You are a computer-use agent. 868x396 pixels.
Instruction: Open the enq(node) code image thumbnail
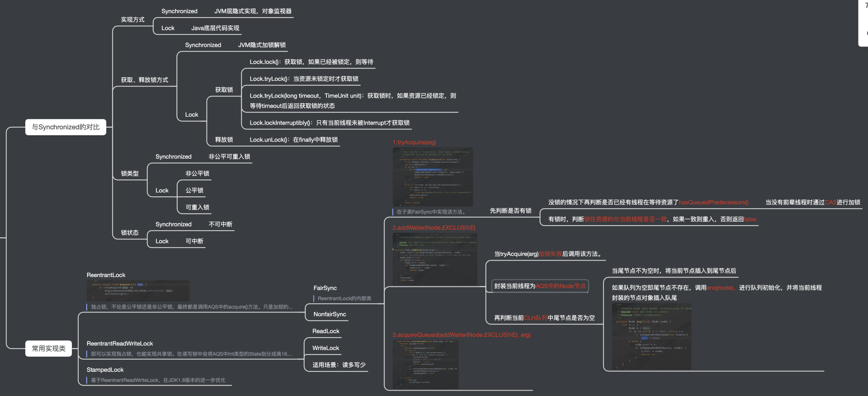pos(651,336)
